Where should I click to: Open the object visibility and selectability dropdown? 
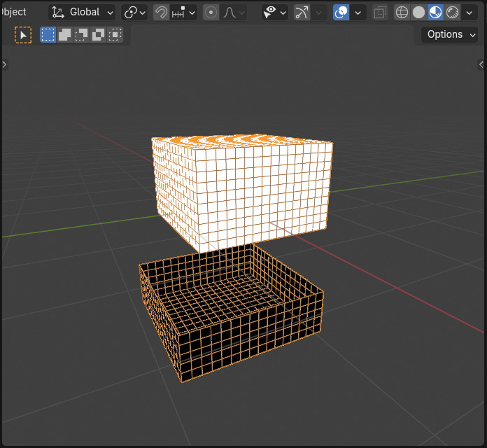[x=274, y=13]
